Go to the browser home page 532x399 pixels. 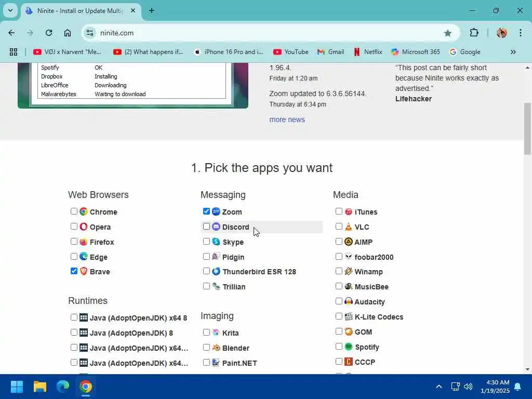click(68, 33)
